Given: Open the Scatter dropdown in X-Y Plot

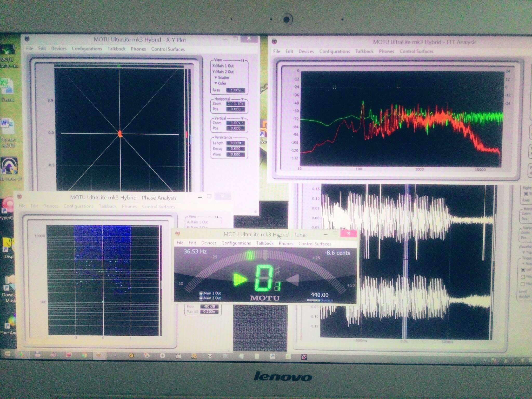Looking at the screenshot, I should 222,78.
